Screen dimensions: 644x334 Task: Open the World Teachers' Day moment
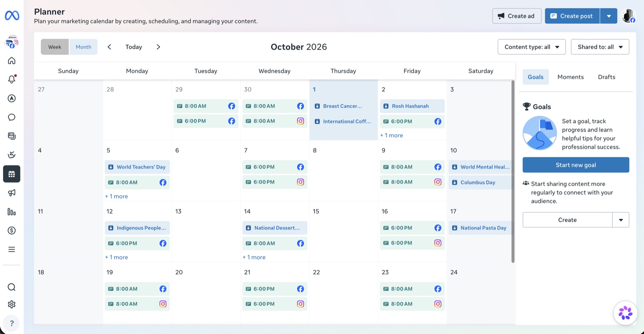[x=137, y=167]
